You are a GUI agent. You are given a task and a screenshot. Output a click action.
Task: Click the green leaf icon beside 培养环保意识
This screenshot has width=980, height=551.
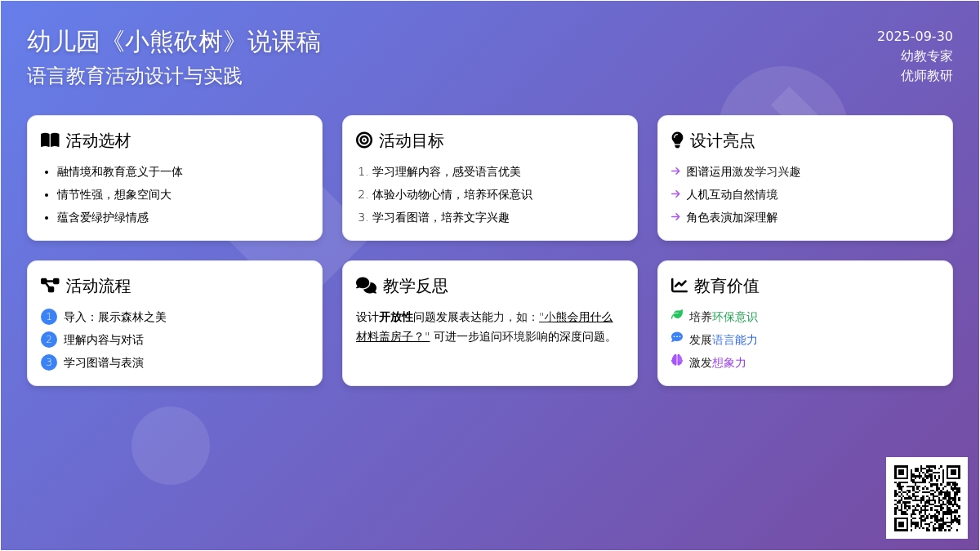[x=677, y=315]
